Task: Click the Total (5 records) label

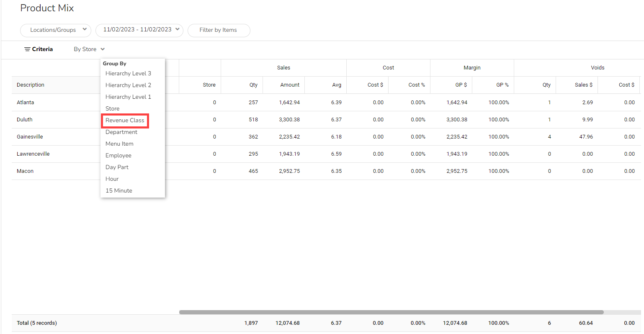Action: (x=37, y=323)
